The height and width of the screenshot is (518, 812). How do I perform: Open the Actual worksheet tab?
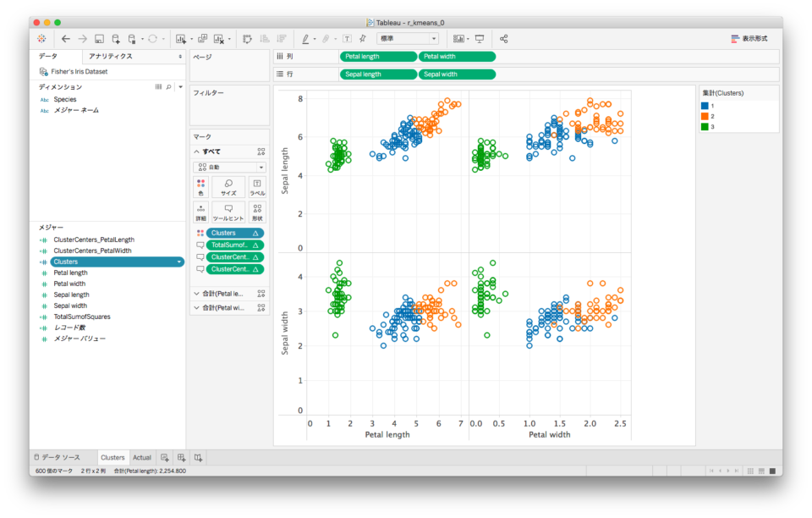[x=141, y=457]
